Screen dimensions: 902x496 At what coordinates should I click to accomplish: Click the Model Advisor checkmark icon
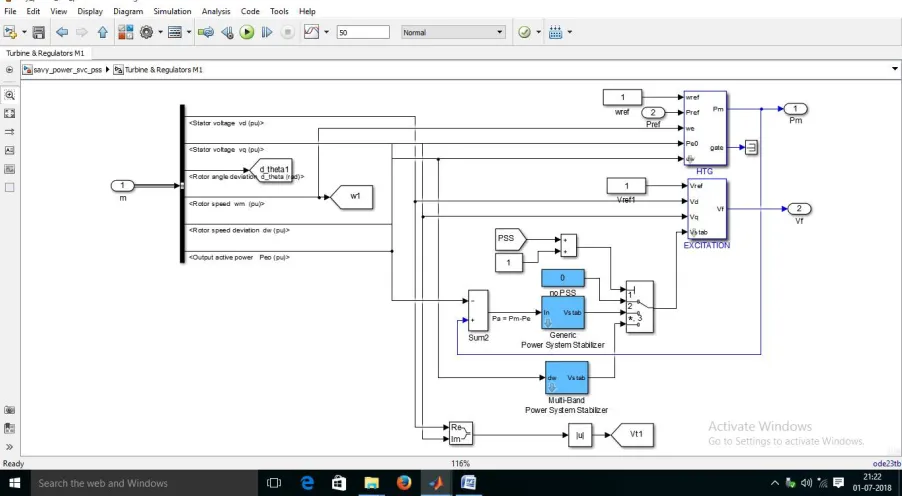coord(524,32)
